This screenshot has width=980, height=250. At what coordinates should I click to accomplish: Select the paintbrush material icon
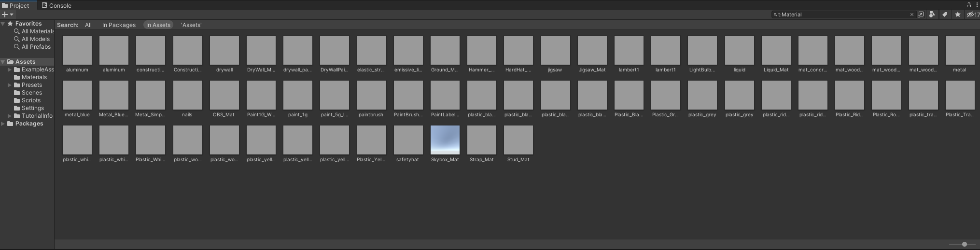pos(372,96)
